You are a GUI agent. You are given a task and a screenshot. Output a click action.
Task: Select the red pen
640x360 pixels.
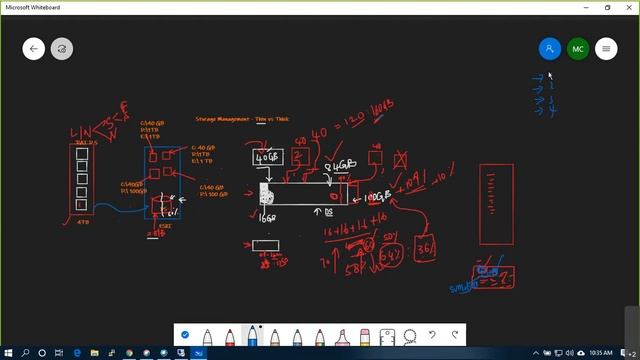tap(230, 337)
